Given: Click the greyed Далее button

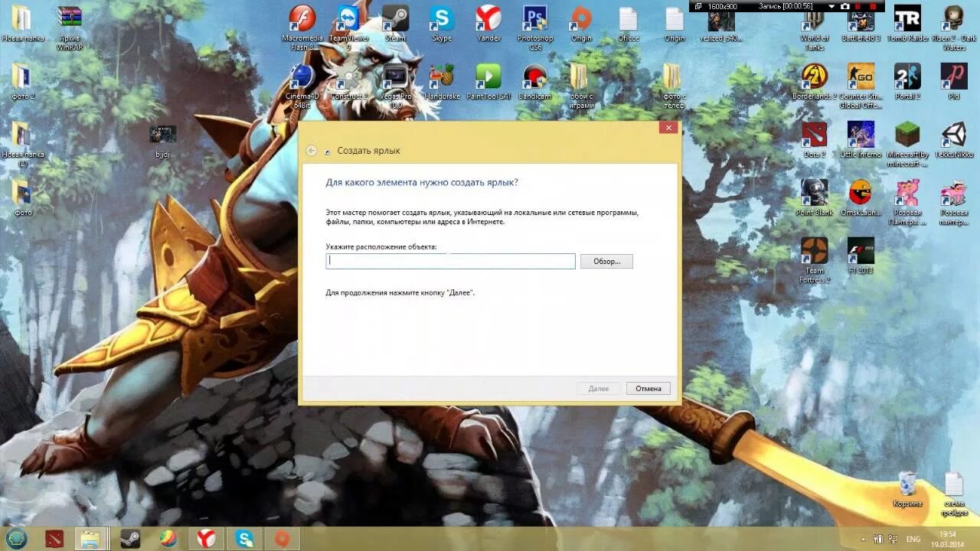Looking at the screenshot, I should 599,389.
